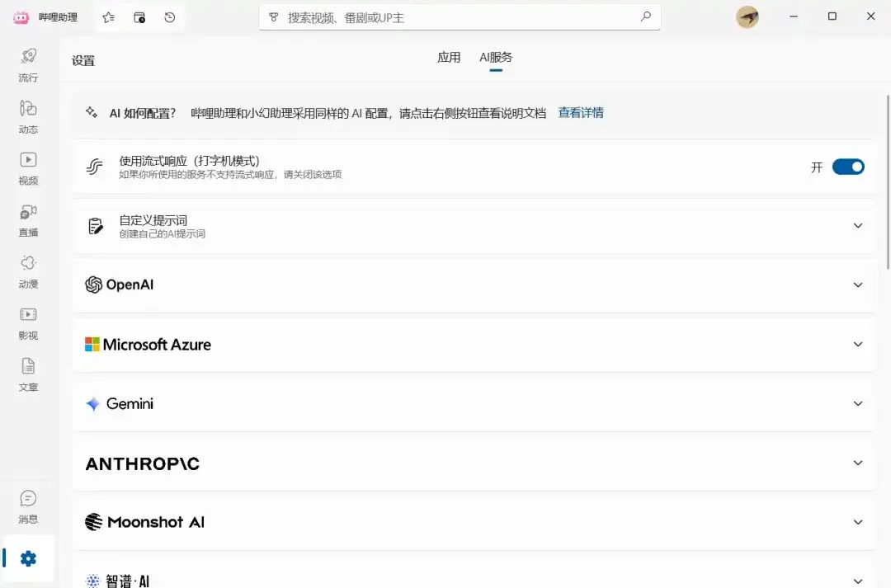Click the vertical scrollbar on settings page
Viewport: 891px width, 588px height.
click(x=889, y=181)
